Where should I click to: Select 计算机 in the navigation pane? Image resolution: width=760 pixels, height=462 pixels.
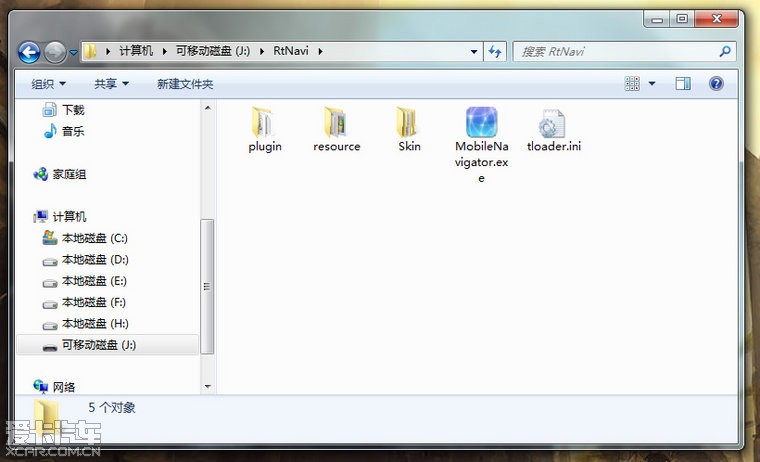pyautogui.click(x=60, y=216)
